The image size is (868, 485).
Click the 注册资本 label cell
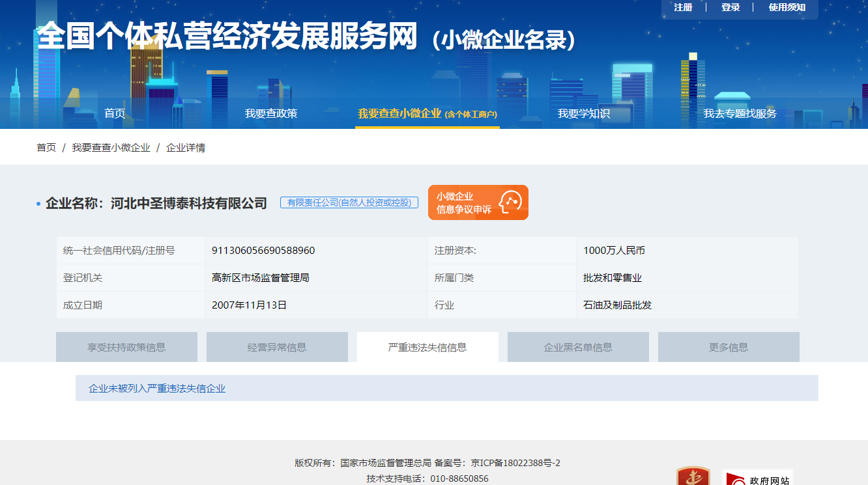(502, 251)
